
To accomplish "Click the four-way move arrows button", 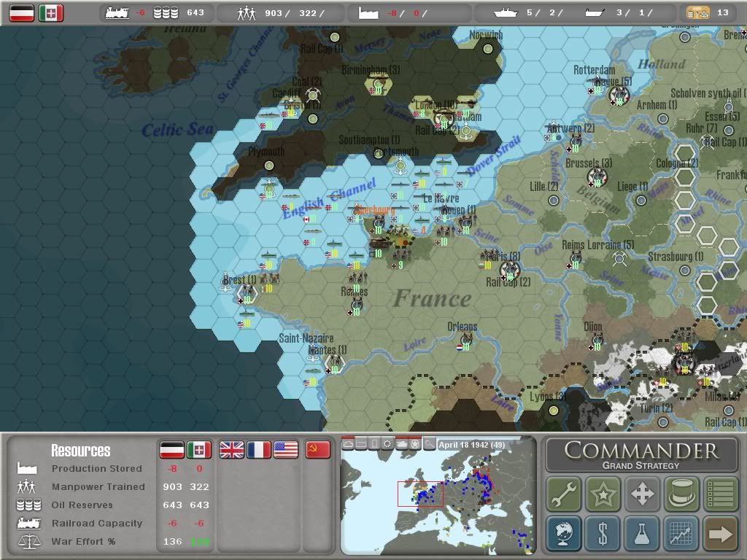I will 642,494.
